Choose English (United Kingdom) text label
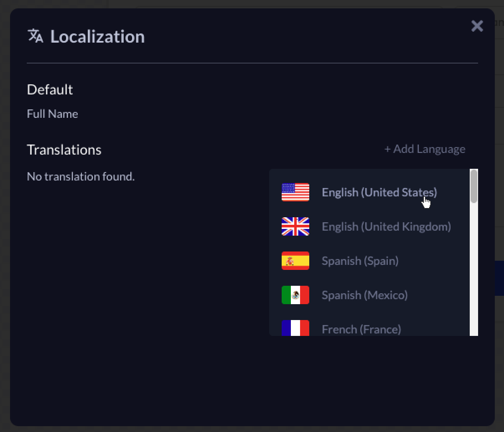The width and height of the screenshot is (504, 432). [386, 226]
